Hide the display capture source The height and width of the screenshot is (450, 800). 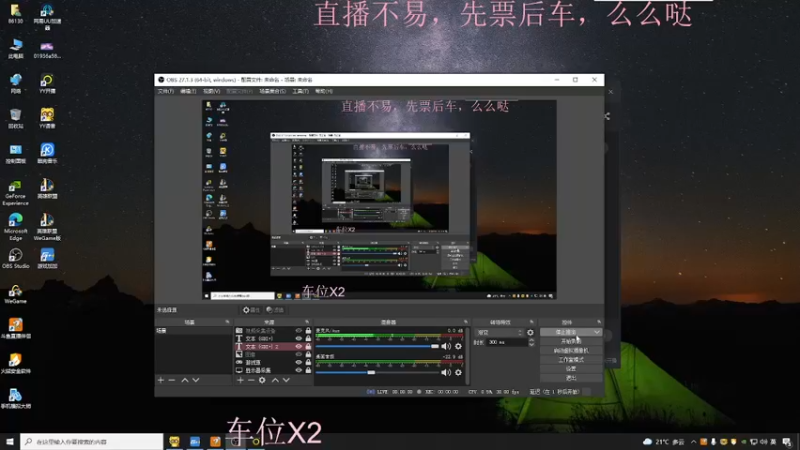tap(298, 370)
